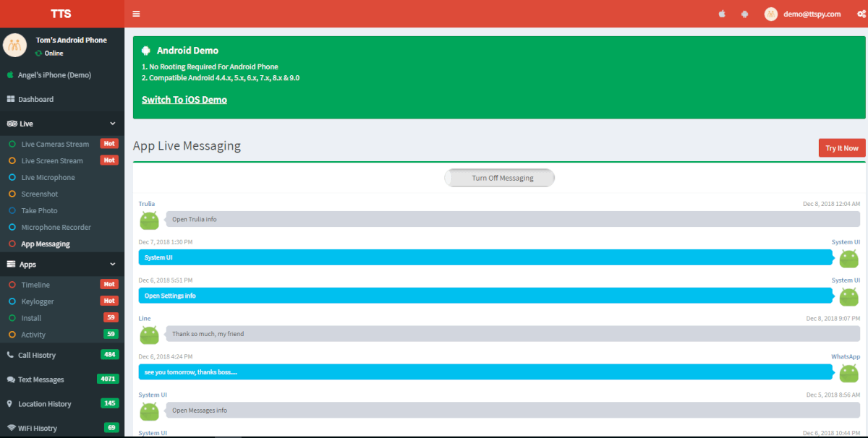Click the Thank so much, my friend message

(x=512, y=334)
